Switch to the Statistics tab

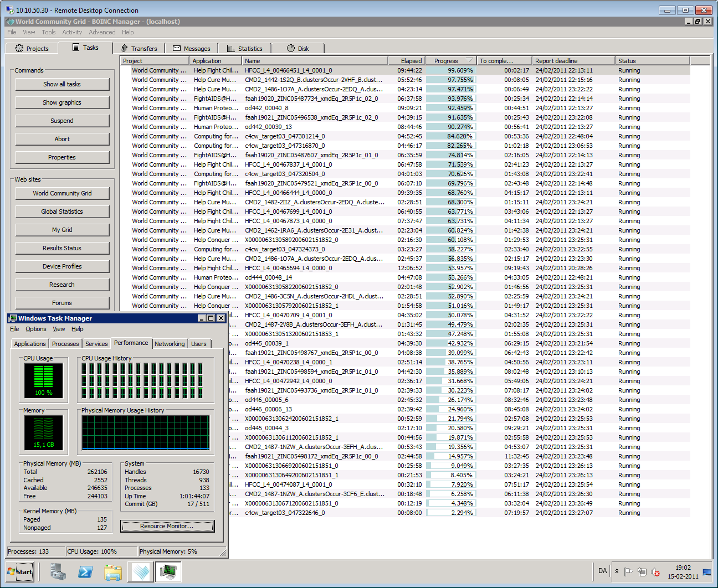(x=244, y=48)
